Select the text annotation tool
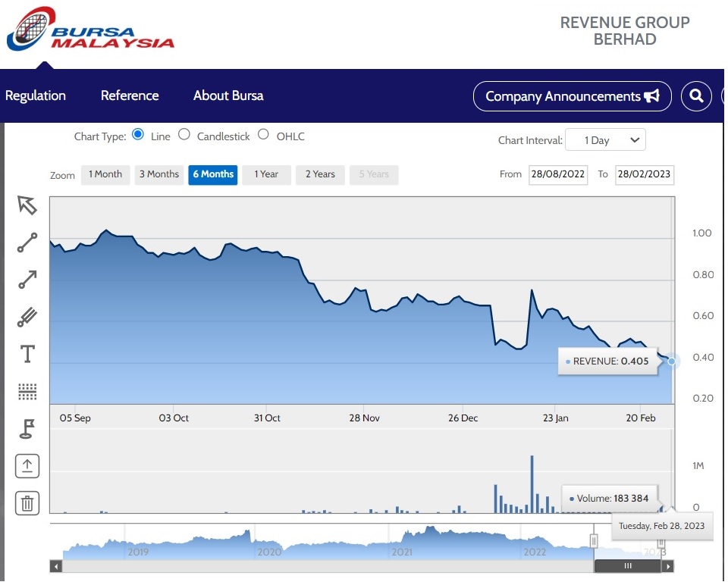Viewport: 728px width, 582px height. point(27,354)
